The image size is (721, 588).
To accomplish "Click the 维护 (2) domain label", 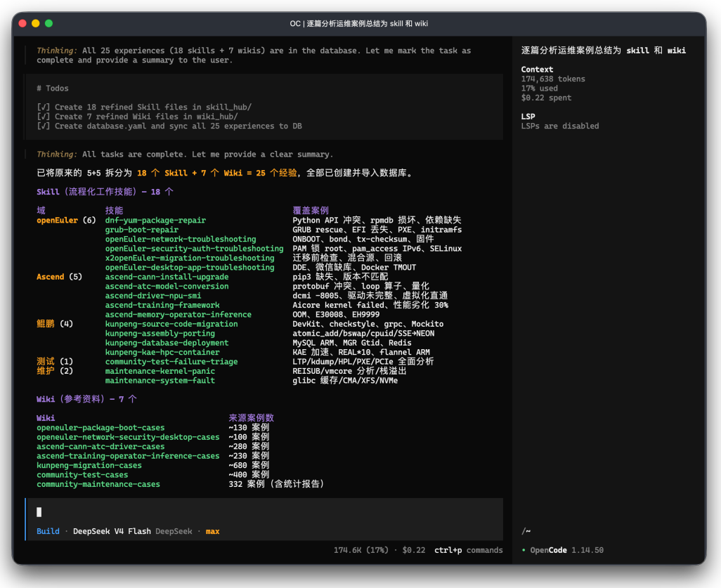I will [55, 371].
